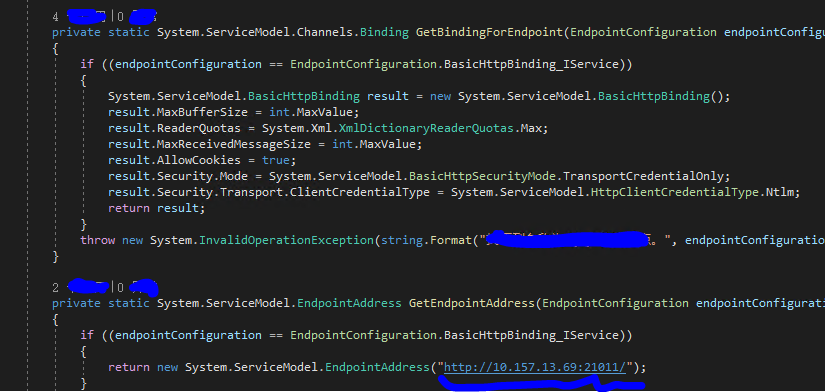The height and width of the screenshot is (392, 825).
Task: Select the XmlDictionaryReaderQuotas type name
Action: pos(426,128)
